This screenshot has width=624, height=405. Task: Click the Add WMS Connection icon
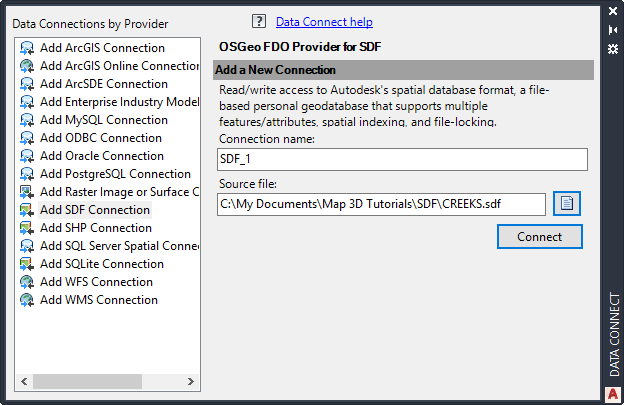26,300
